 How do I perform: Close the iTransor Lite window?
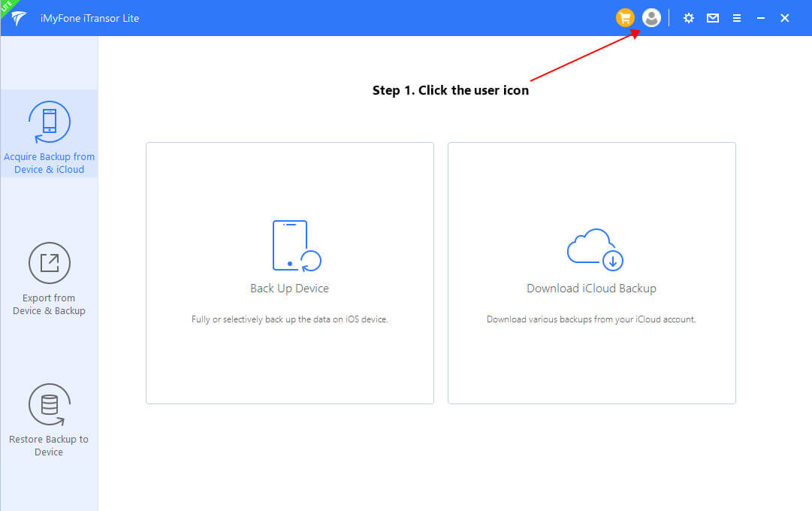[784, 18]
